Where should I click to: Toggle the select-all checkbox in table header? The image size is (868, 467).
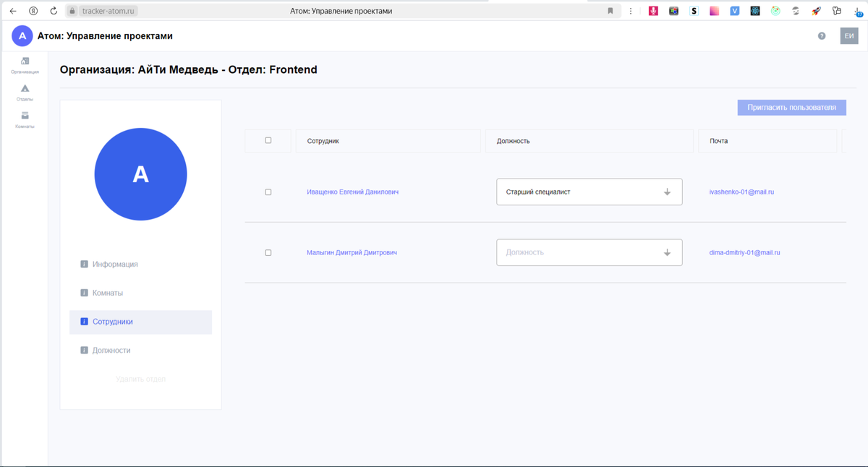268,140
